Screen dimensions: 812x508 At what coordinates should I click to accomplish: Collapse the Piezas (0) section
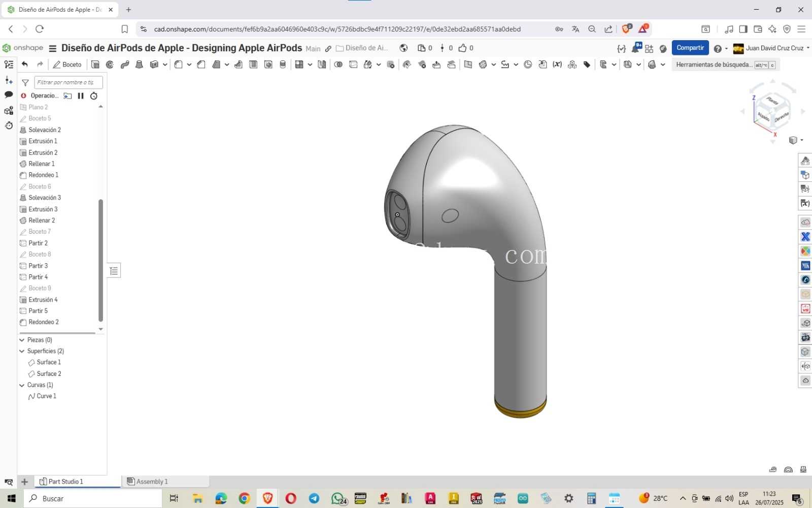click(x=22, y=340)
